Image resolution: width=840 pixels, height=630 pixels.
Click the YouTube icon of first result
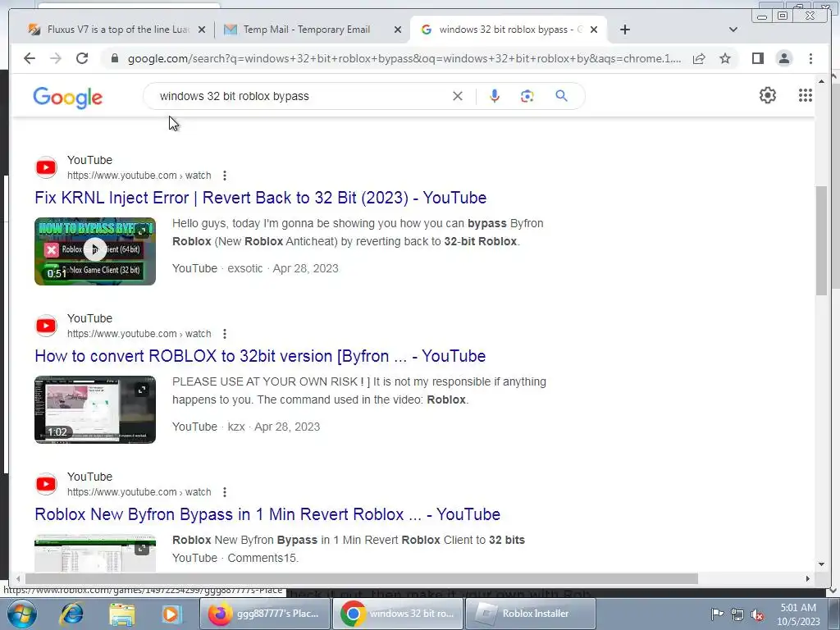click(46, 167)
